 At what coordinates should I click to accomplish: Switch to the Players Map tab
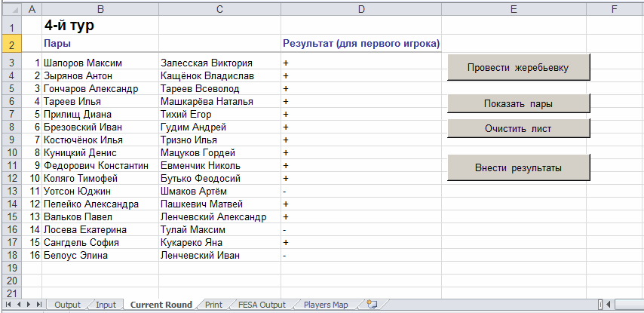[326, 305]
